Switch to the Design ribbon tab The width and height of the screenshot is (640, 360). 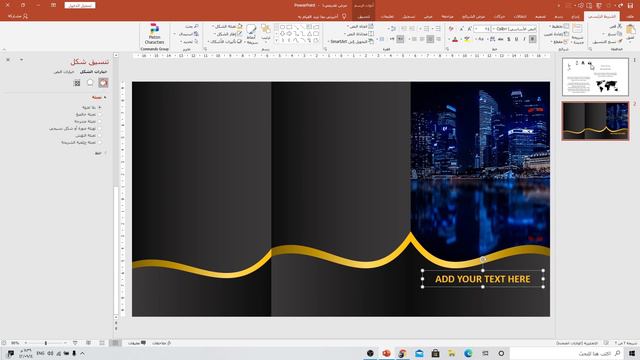click(x=540, y=16)
